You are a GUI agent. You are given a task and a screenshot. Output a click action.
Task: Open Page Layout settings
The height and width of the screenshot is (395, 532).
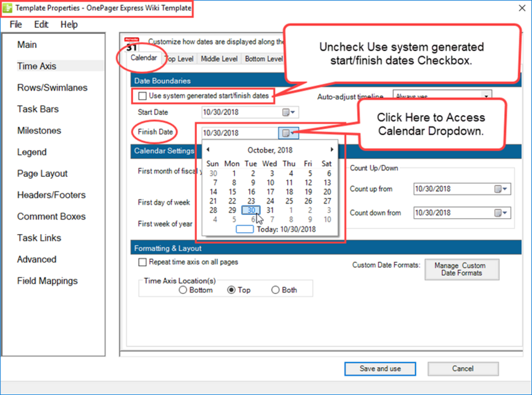(x=43, y=174)
